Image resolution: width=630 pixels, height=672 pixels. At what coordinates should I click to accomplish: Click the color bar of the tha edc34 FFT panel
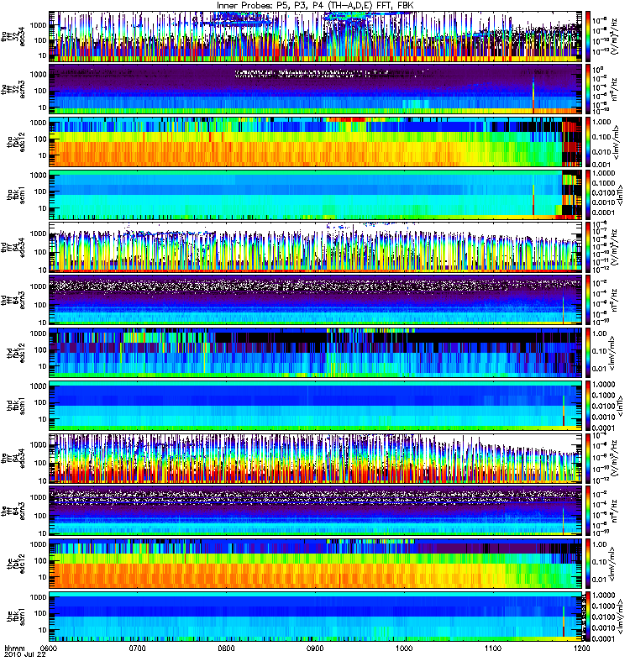point(587,36)
